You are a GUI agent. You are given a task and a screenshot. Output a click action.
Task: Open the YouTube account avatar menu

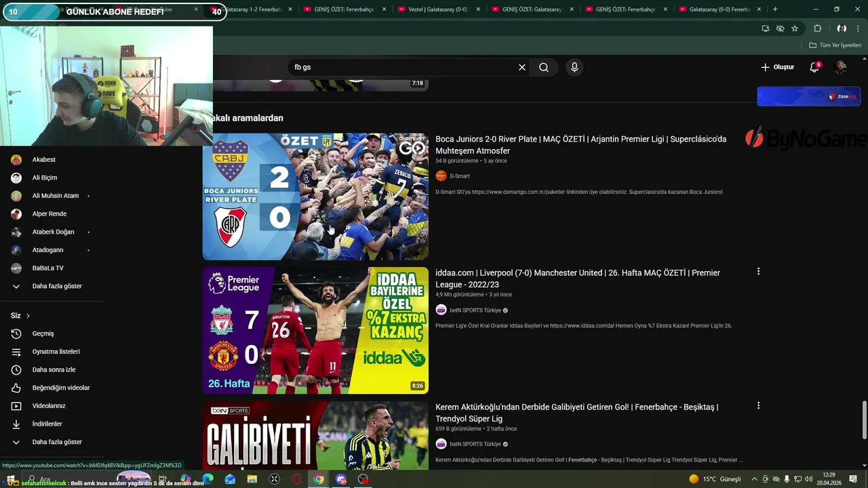coord(841,67)
